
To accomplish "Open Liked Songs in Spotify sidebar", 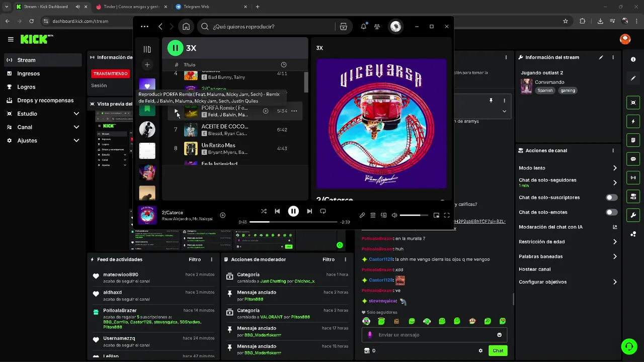I will 147,85.
